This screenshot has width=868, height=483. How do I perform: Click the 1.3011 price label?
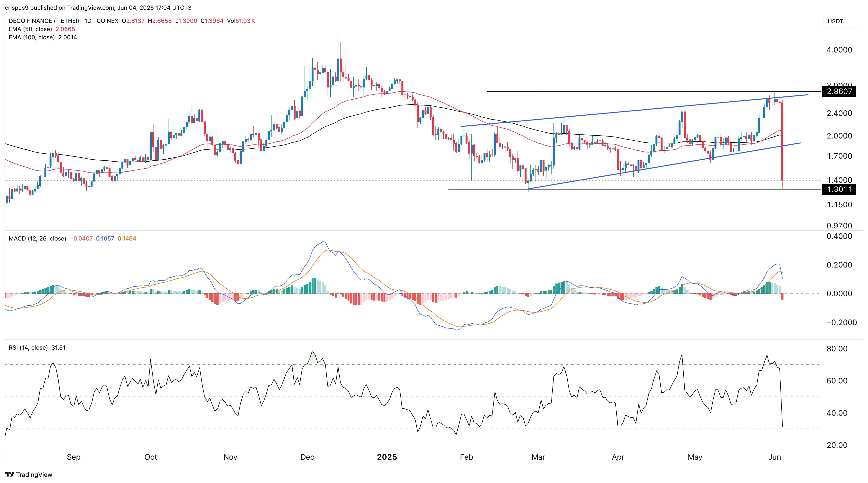point(839,190)
